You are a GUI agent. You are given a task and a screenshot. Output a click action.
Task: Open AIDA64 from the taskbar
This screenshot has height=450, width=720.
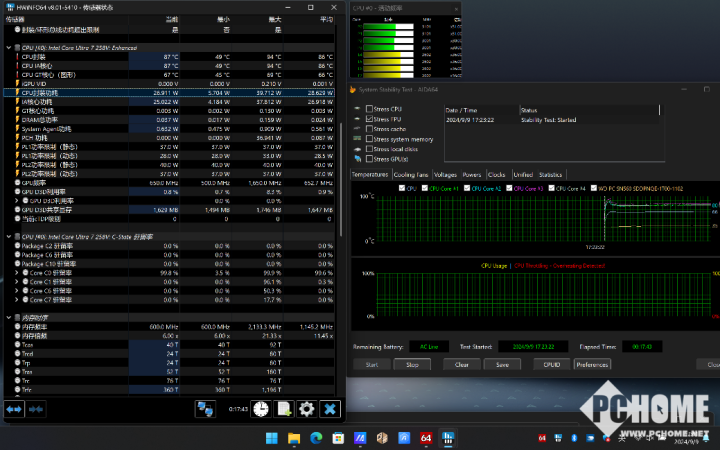425,438
